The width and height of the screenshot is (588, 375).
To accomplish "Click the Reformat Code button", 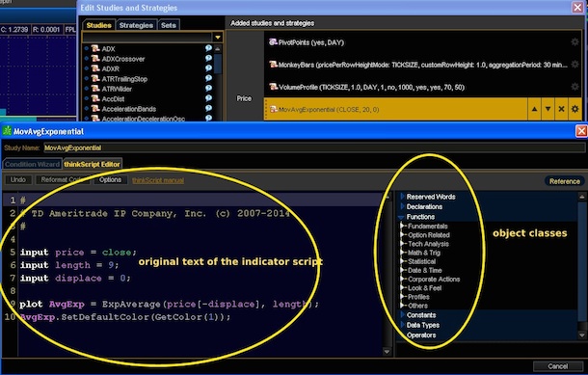I will pyautogui.click(x=63, y=179).
